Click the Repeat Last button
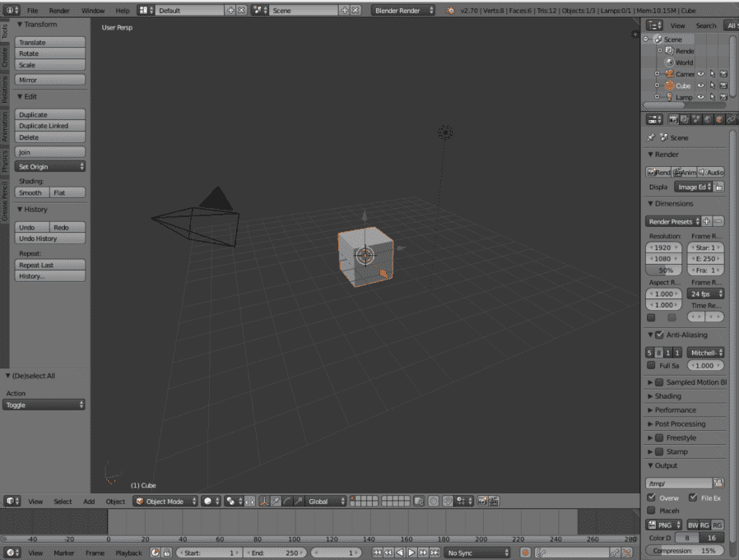 (50, 265)
